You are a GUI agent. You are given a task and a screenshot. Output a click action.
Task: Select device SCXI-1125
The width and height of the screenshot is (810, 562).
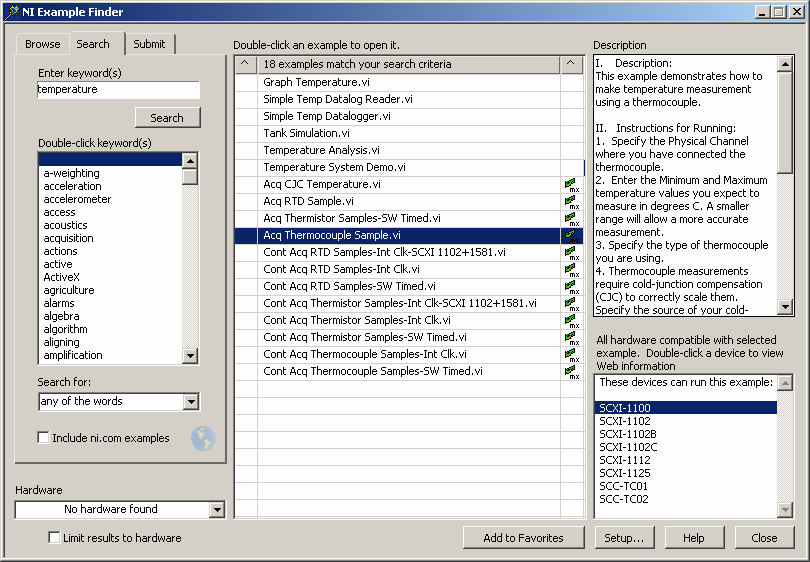625,473
